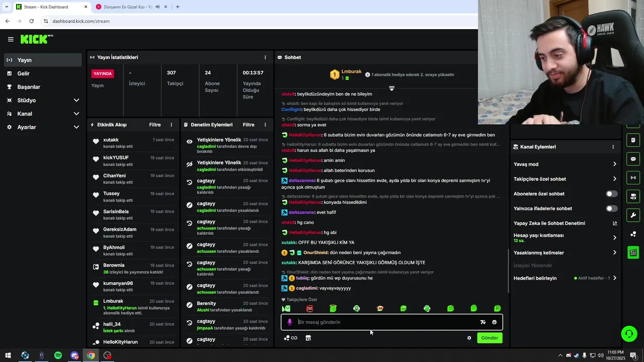Image resolution: width=644 pixels, height=362 pixels.
Task: Open Spotify from the taskbar
Action: (58, 355)
